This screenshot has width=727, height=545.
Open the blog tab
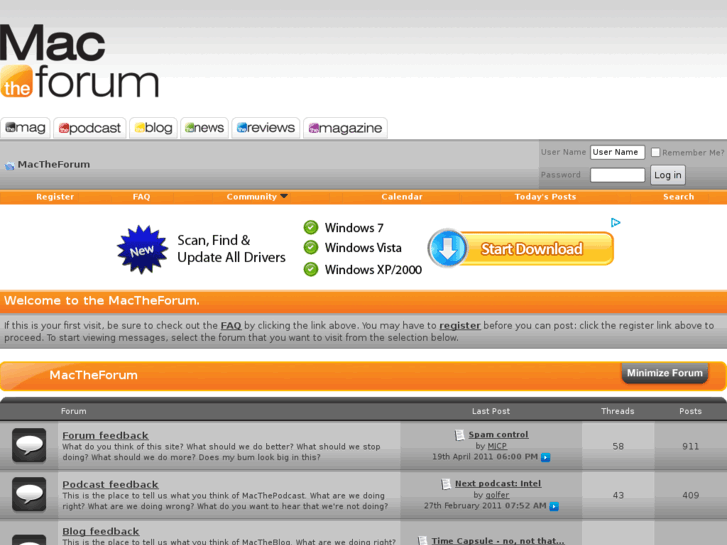tap(153, 128)
